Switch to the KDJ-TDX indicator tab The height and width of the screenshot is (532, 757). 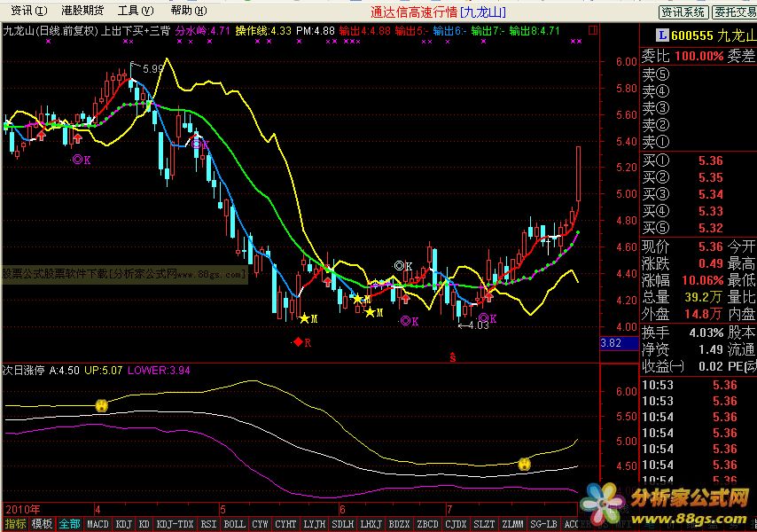[176, 524]
